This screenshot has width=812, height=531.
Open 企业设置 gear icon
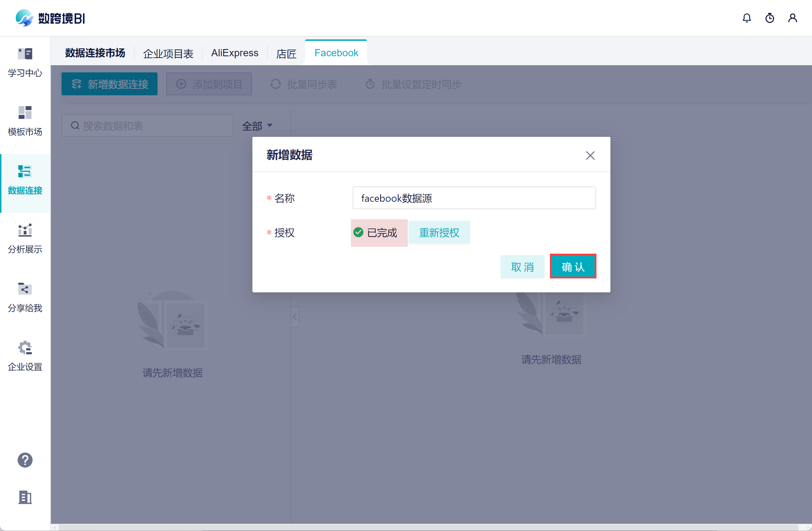(25, 348)
